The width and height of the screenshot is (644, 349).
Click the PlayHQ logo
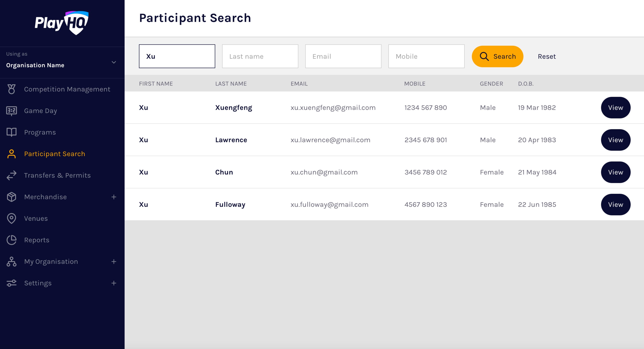pos(62,23)
